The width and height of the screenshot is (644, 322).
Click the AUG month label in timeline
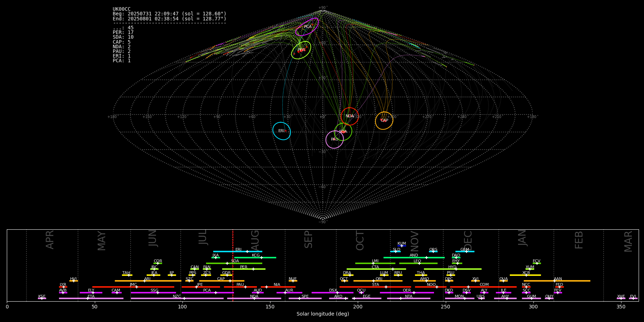click(x=255, y=240)
